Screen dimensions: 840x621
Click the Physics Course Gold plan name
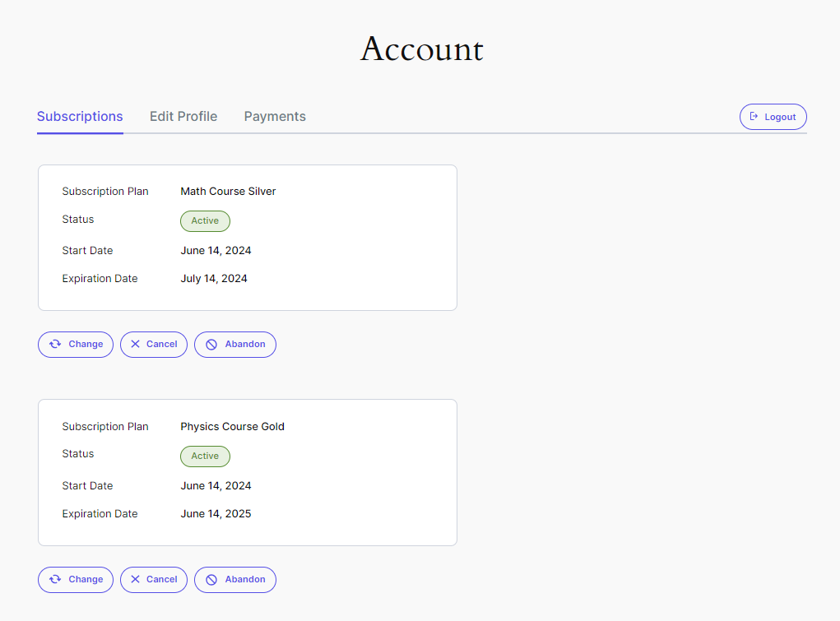click(232, 427)
